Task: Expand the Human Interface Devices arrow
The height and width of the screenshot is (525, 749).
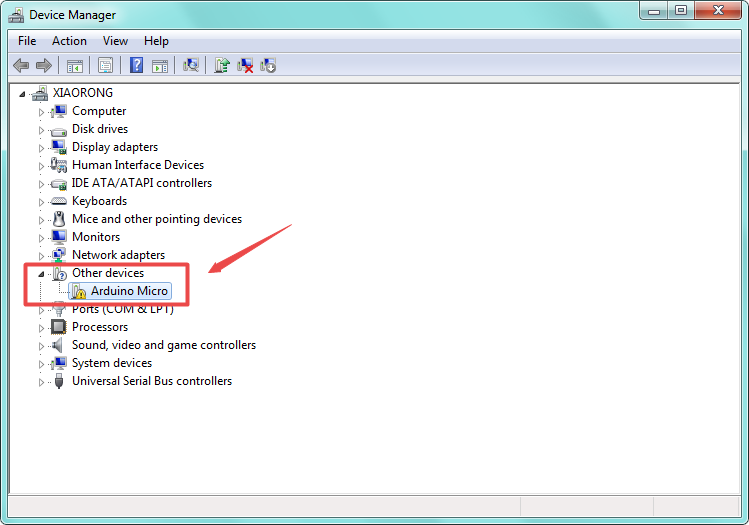Action: click(41, 166)
